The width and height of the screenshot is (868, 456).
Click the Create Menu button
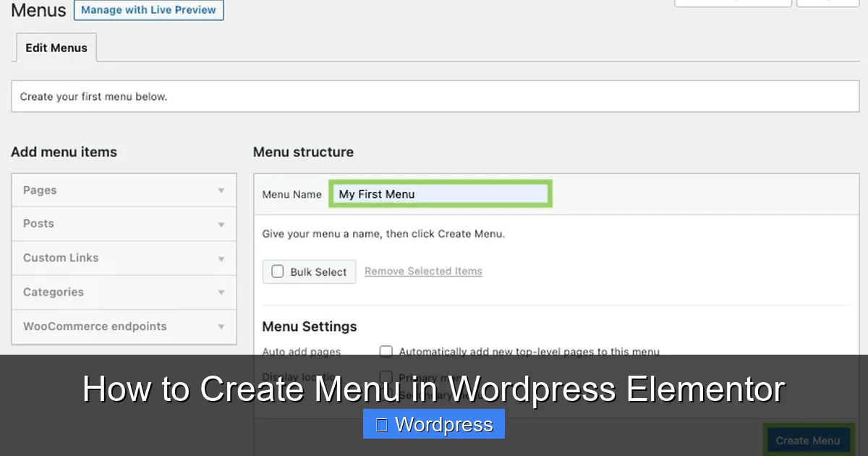[x=808, y=440]
